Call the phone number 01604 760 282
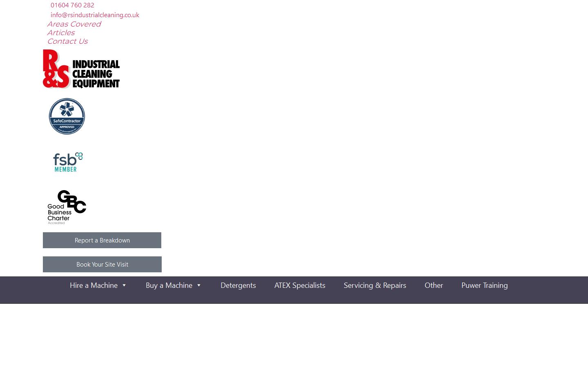The width and height of the screenshot is (588, 368). click(72, 5)
